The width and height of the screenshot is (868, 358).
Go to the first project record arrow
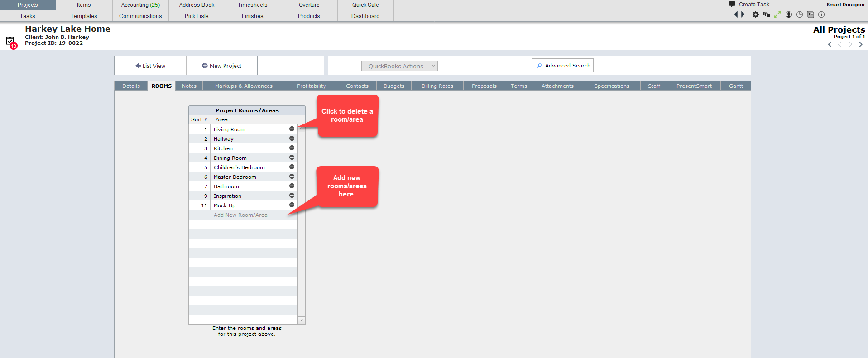(x=830, y=44)
